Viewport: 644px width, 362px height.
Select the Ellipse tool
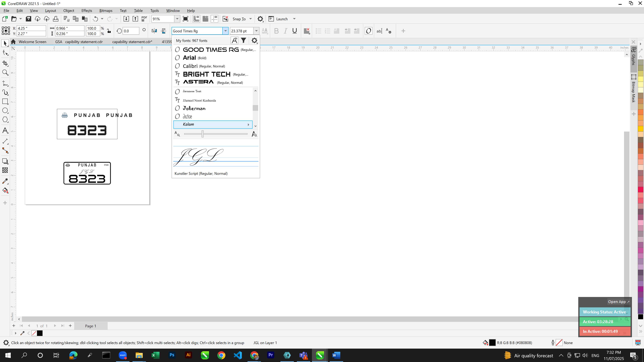(x=5, y=111)
